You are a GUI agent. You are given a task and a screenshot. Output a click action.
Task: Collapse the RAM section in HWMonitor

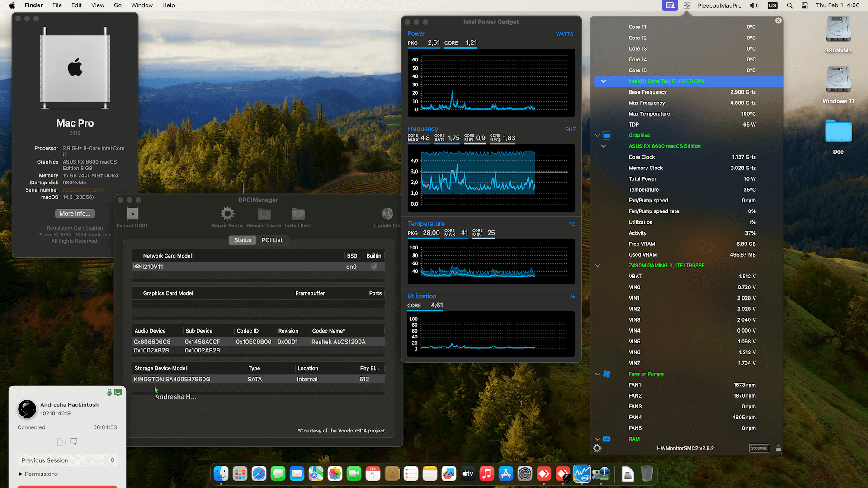coord(598,439)
